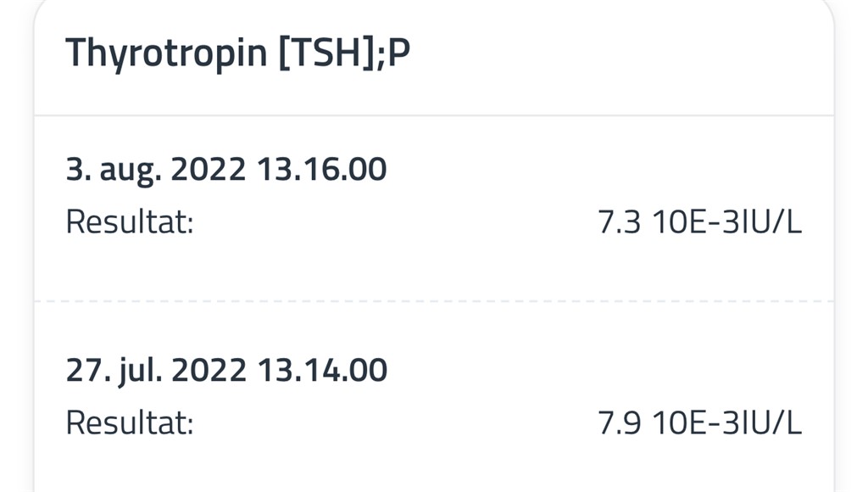Viewport: 868px width, 492px height.
Task: Open the 27. jul. 2022 result entry
Action: click(225, 370)
